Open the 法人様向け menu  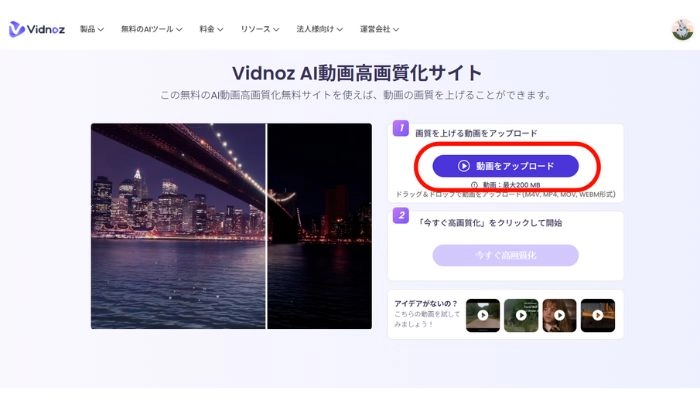tap(320, 29)
